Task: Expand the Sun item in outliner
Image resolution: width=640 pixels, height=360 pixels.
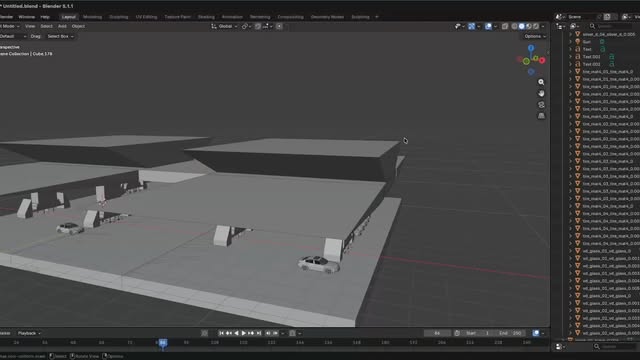Action: click(x=571, y=42)
